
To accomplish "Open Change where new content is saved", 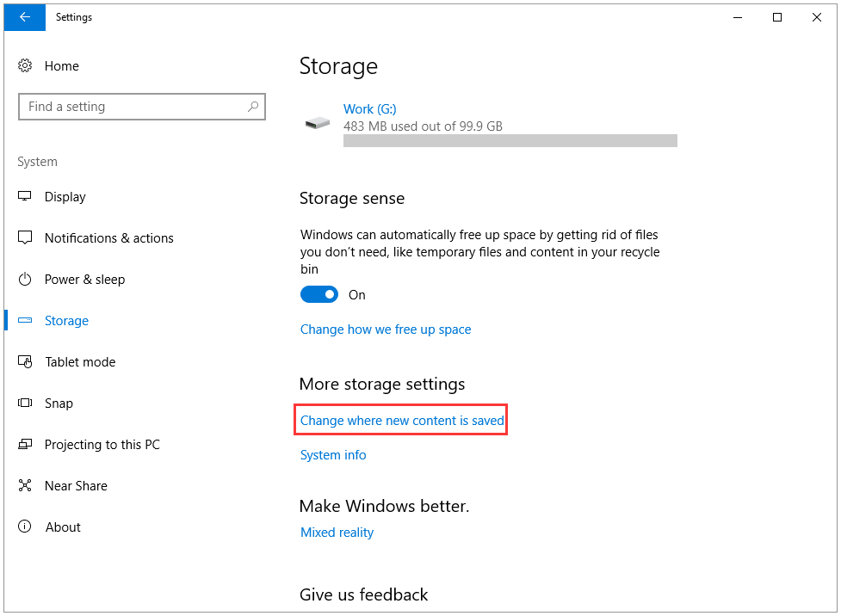I will [x=402, y=421].
